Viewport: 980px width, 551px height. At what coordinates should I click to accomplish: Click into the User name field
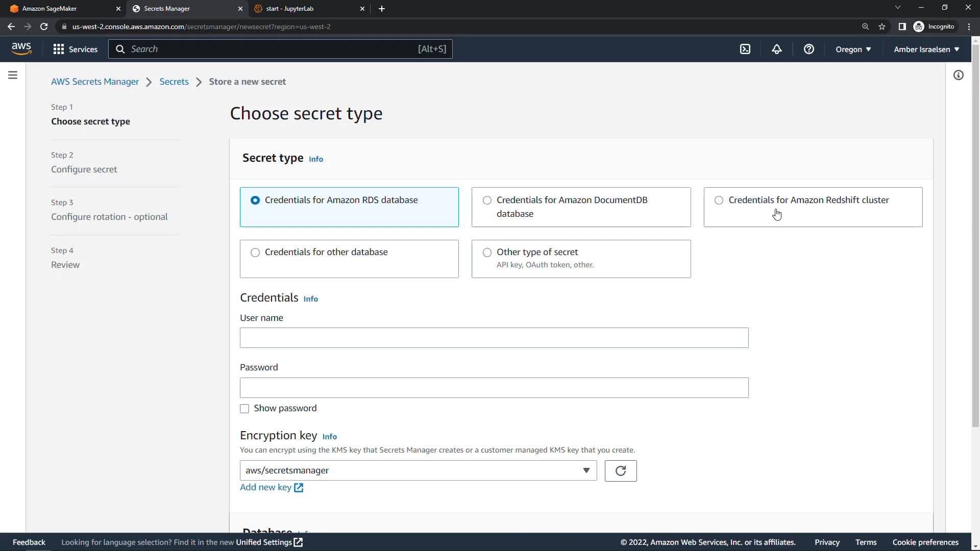[494, 338]
